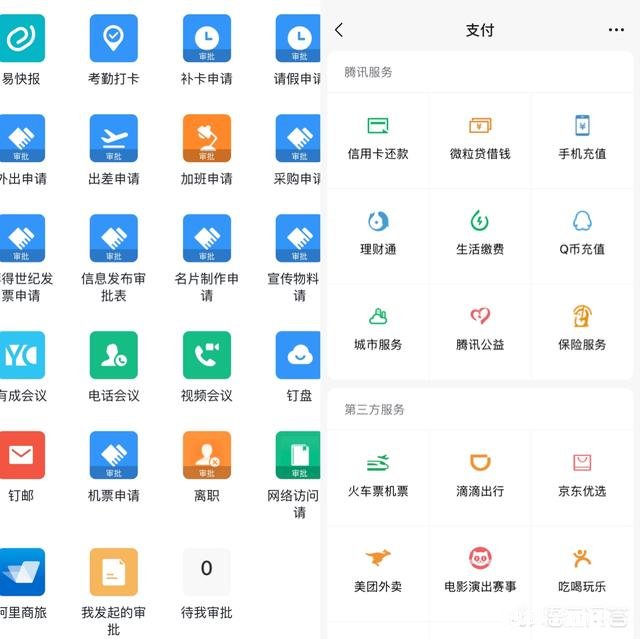
Task: Open 网络访问 request icon
Action: 298,455
